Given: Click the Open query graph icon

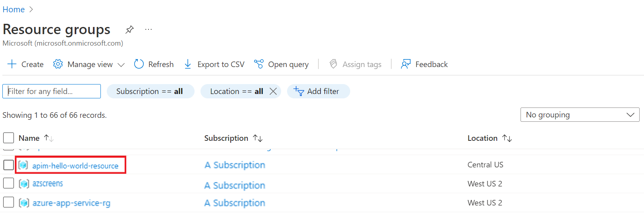Looking at the screenshot, I should pyautogui.click(x=259, y=64).
